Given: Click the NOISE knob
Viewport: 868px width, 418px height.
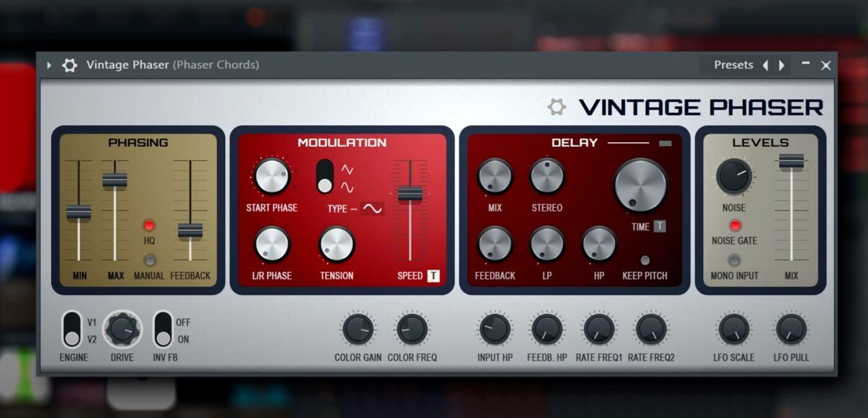Looking at the screenshot, I should point(734,176).
